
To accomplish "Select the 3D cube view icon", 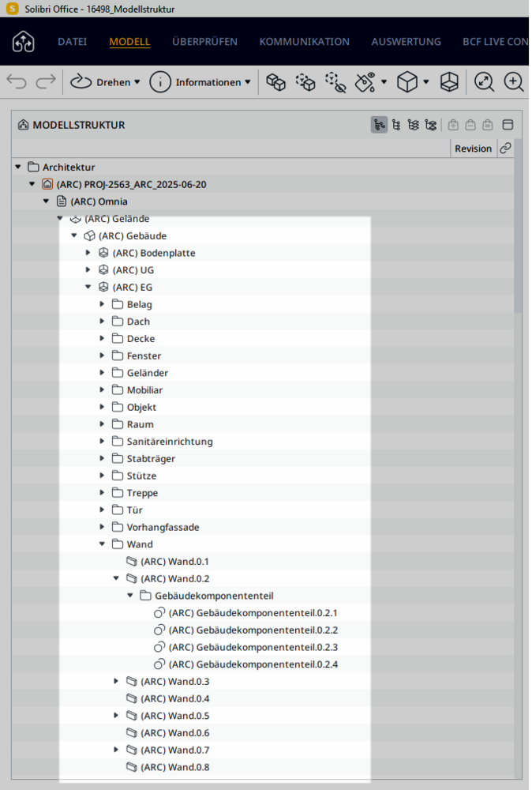I will 406,81.
